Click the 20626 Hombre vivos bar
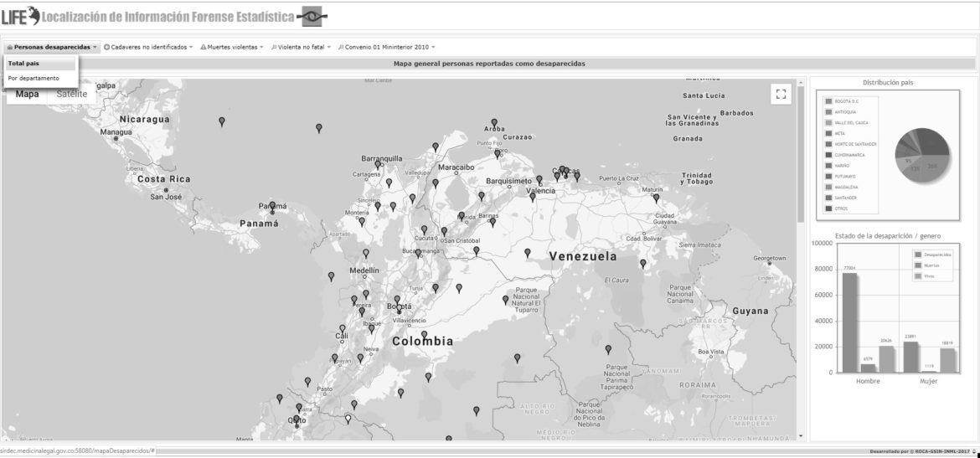The image size is (980, 458). pyautogui.click(x=885, y=359)
